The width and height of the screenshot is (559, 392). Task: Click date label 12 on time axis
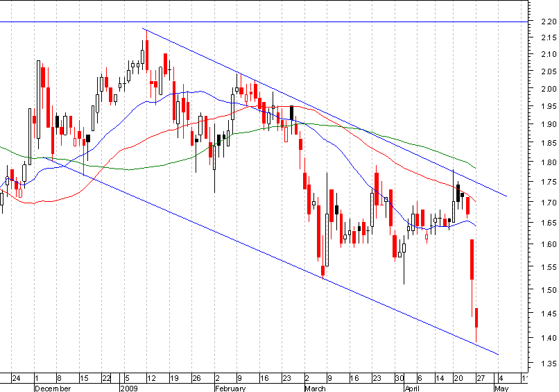pyautogui.click(x=151, y=378)
